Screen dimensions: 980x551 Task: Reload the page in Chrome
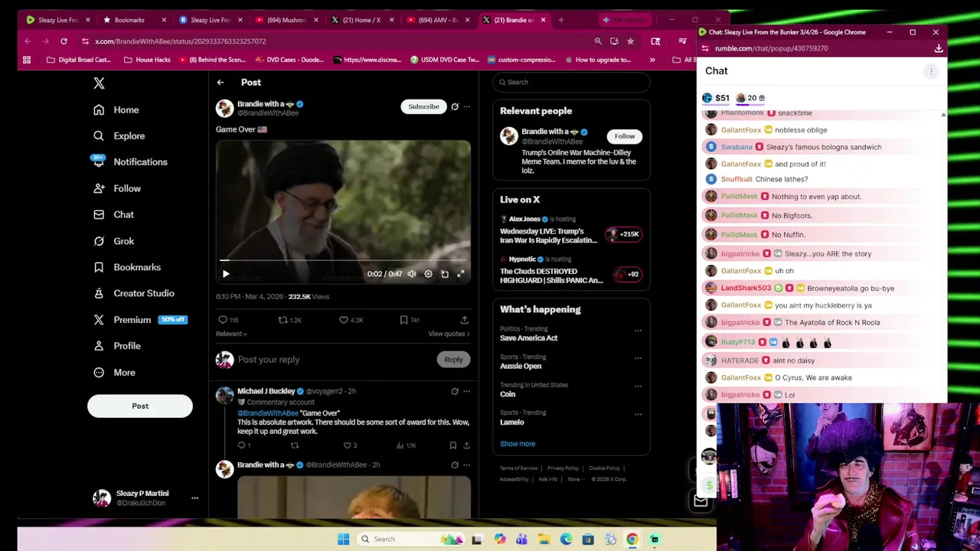[x=64, y=41]
